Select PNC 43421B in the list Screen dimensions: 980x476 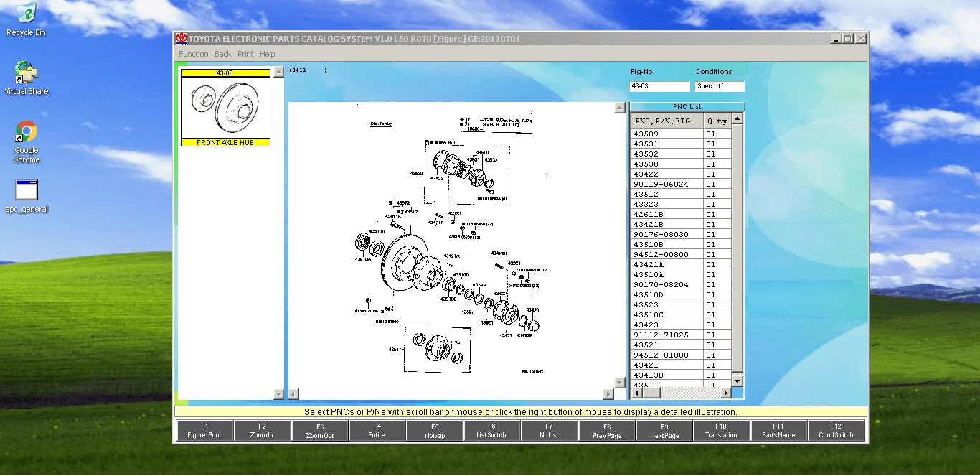(x=667, y=224)
